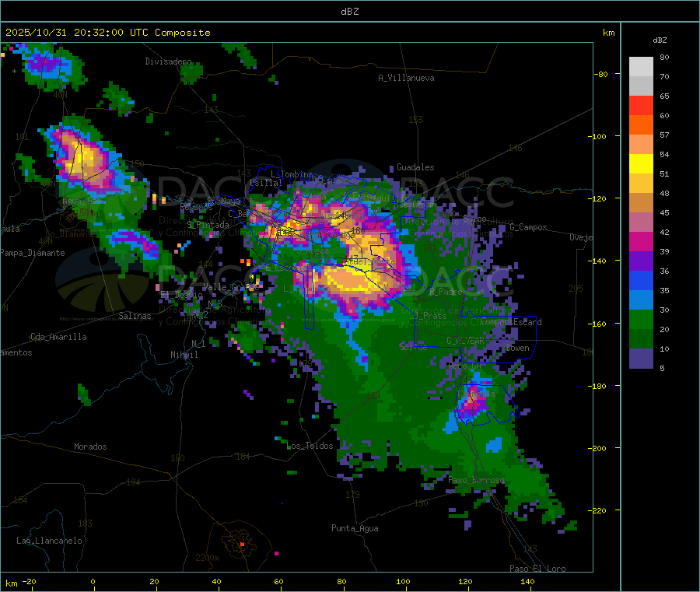Click the 2200m contour elevation label
Image resolution: width=700 pixels, height=592 pixels.
[x=207, y=558]
